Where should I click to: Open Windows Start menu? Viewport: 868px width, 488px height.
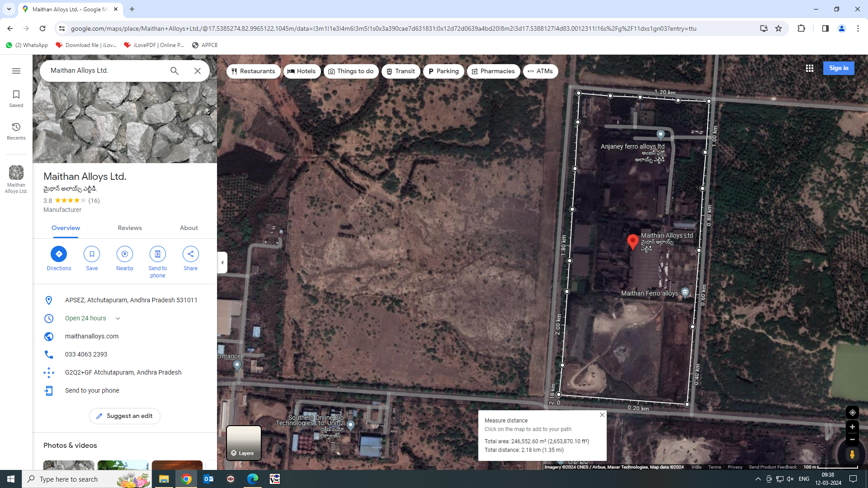(x=11, y=479)
